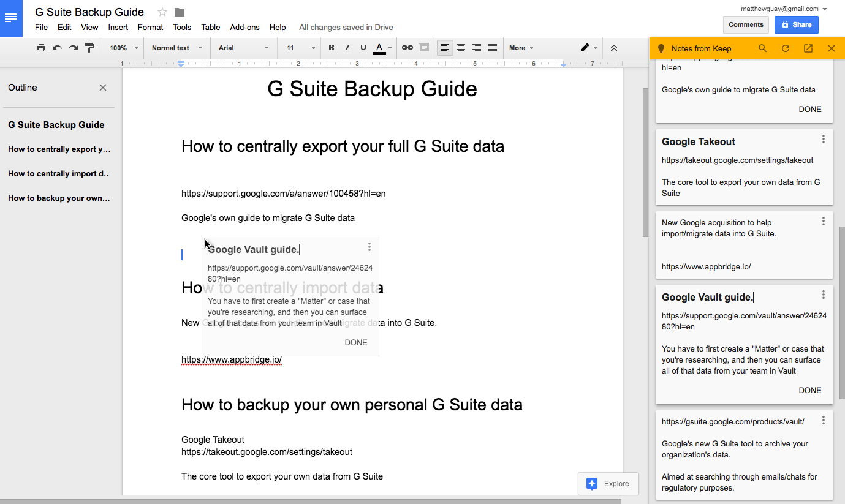
Task: Open the font size 11 dropdown
Action: pyautogui.click(x=300, y=48)
